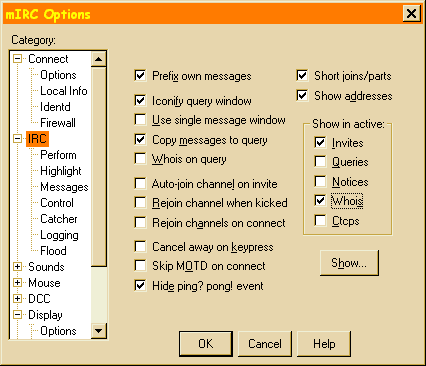Image resolution: width=426 pixels, height=366 pixels.
Task: Click the category list scrollbar thumb
Action: 98,167
